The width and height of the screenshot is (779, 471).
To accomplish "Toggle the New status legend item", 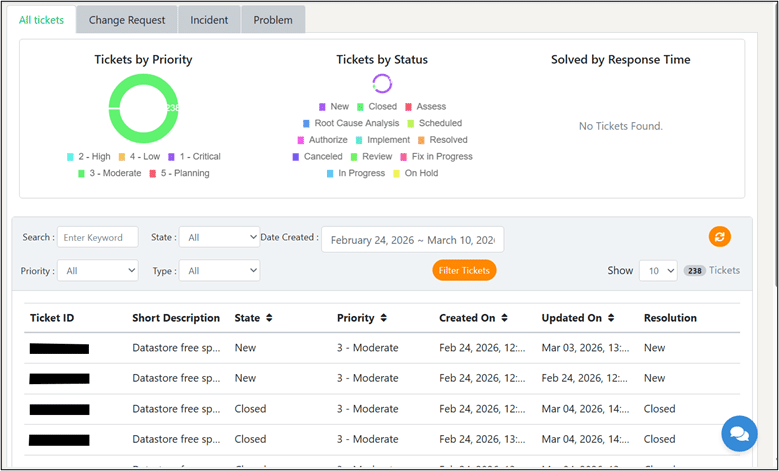I will [334, 106].
